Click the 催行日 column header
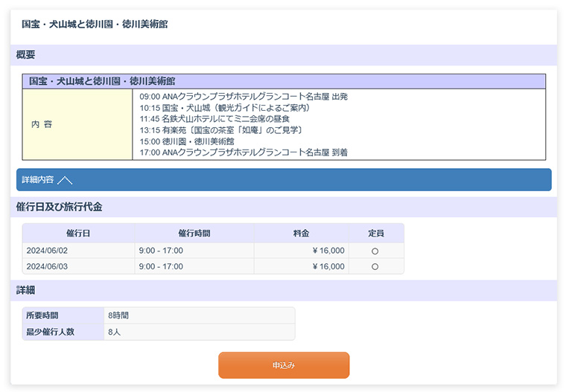The width and height of the screenshot is (566, 392). [x=78, y=234]
